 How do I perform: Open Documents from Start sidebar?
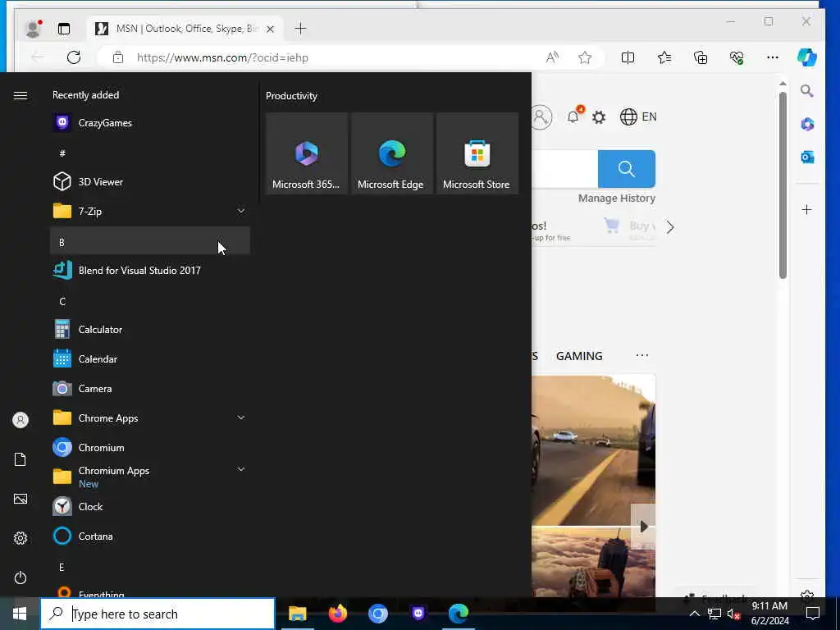click(x=21, y=459)
